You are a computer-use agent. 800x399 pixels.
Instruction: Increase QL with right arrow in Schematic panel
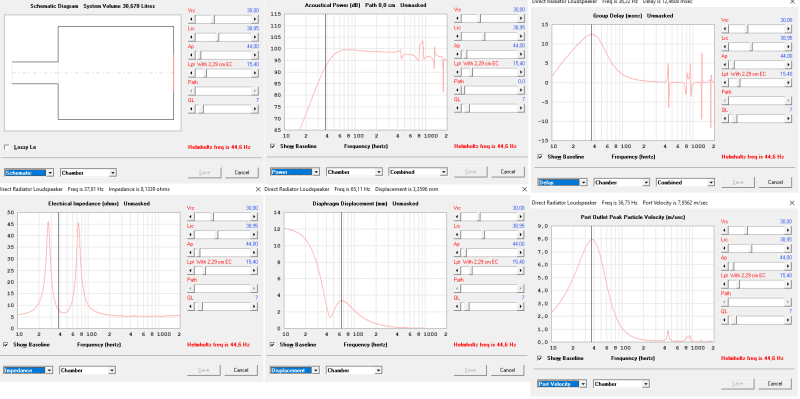255,109
